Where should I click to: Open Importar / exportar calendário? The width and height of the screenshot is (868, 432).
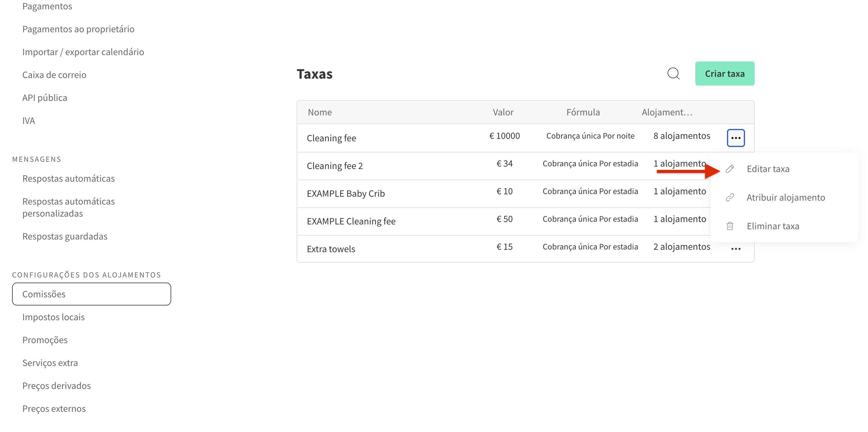coord(83,52)
